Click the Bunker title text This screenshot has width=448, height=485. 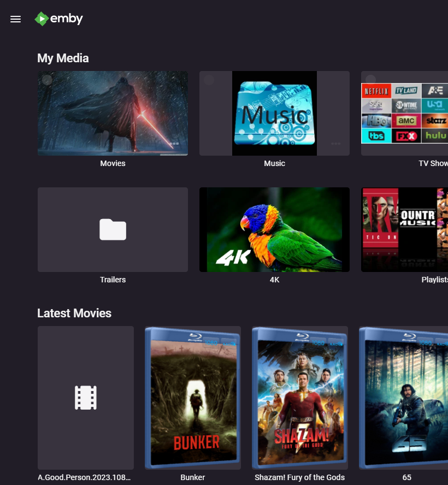click(x=193, y=477)
